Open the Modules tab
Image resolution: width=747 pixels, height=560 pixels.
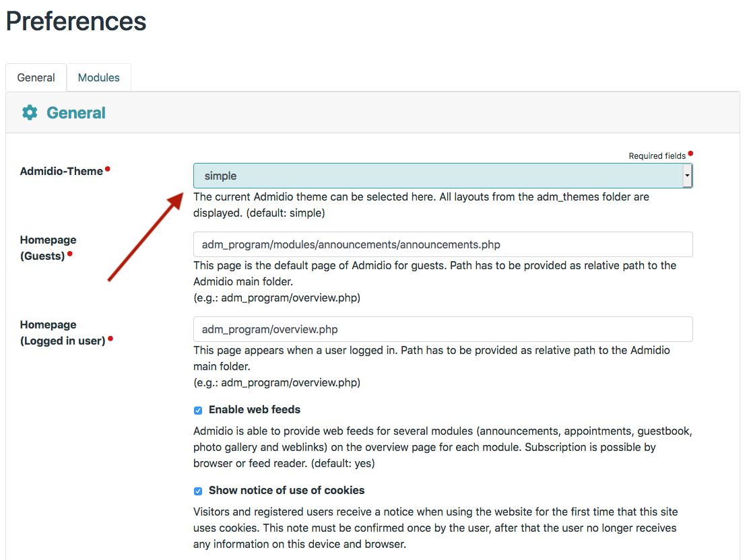pyautogui.click(x=99, y=77)
